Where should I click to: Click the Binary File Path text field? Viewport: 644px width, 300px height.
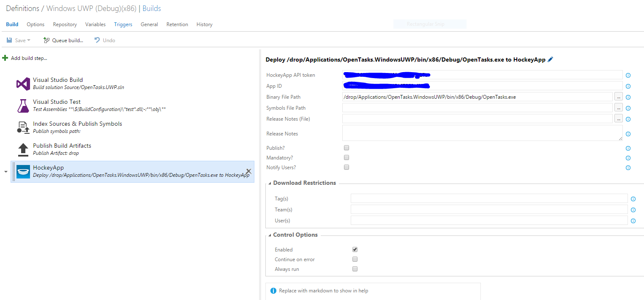[478, 97]
